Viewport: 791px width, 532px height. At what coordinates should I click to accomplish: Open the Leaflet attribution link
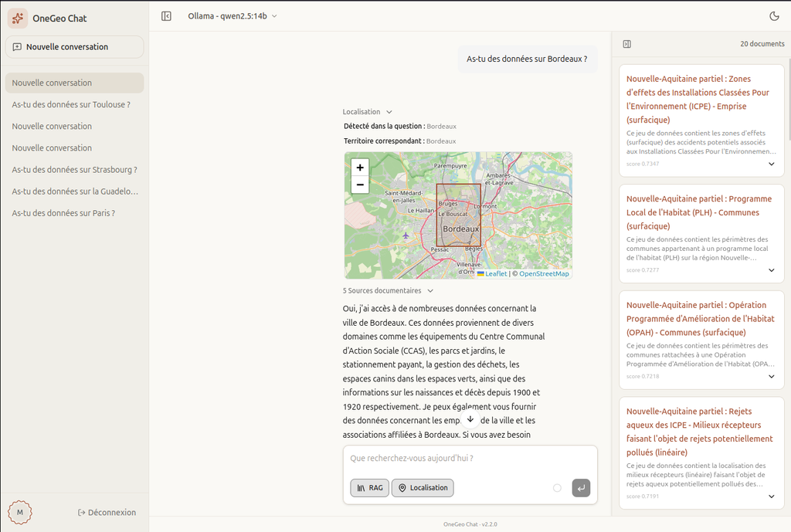click(492, 274)
